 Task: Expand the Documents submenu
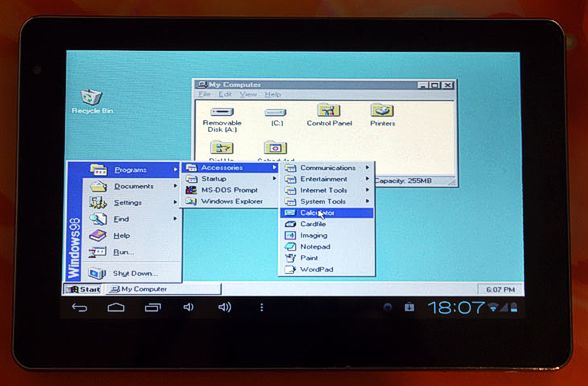coord(132,186)
